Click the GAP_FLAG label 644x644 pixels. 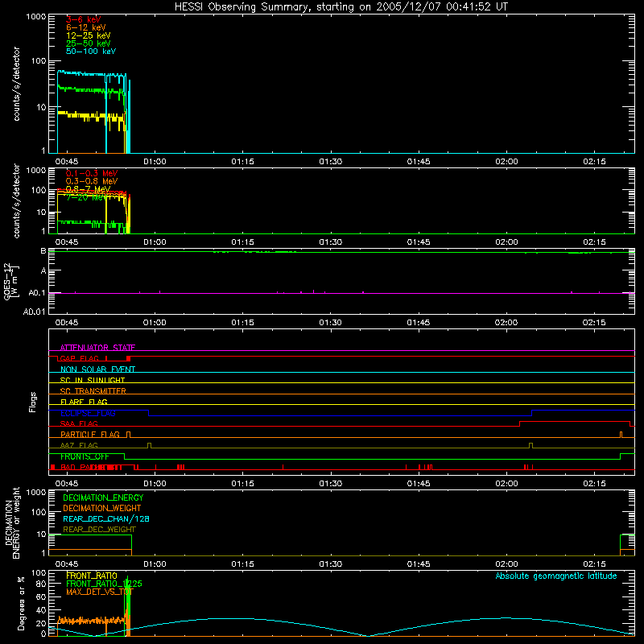[x=79, y=358]
